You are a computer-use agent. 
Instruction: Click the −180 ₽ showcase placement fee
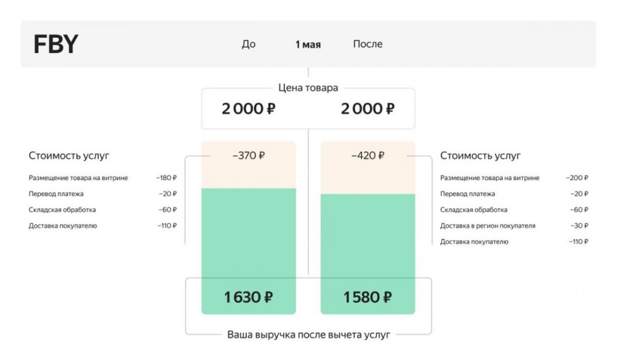coord(167,178)
